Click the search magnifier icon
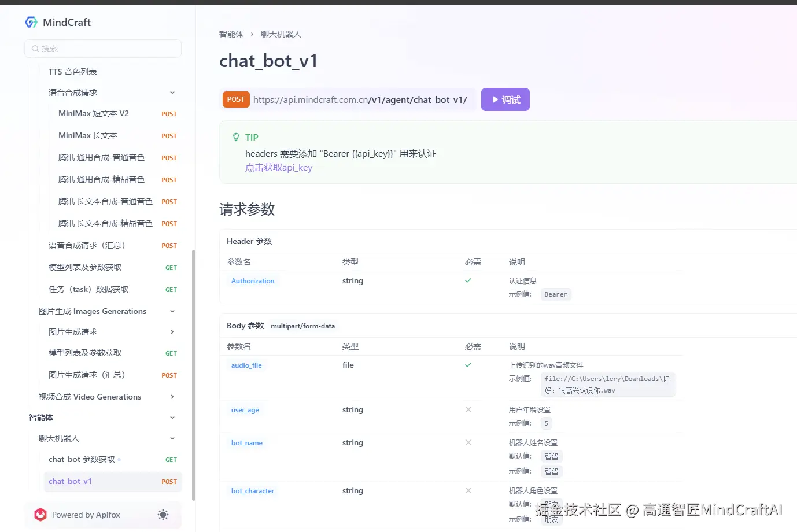 pyautogui.click(x=35, y=49)
